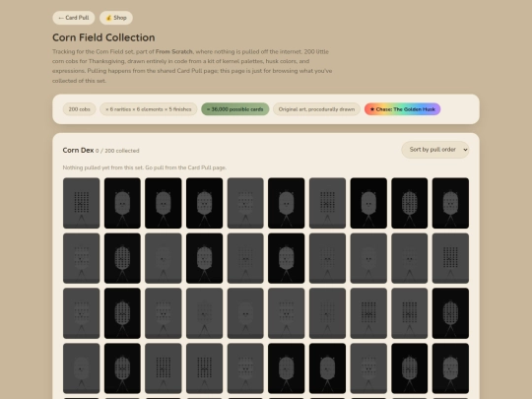Open fifth card in first row

tap(245, 203)
